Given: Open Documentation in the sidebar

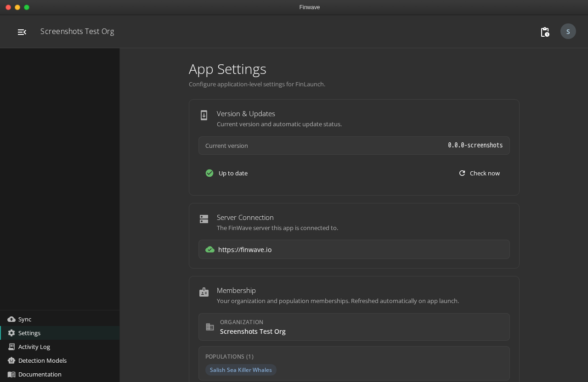Looking at the screenshot, I should point(60,374).
